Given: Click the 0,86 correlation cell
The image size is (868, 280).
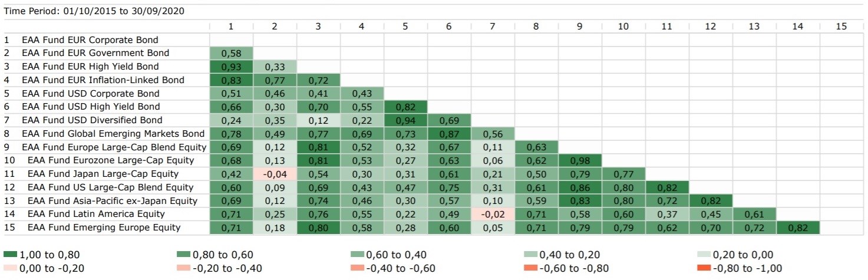Looking at the screenshot, I should click(x=580, y=187).
